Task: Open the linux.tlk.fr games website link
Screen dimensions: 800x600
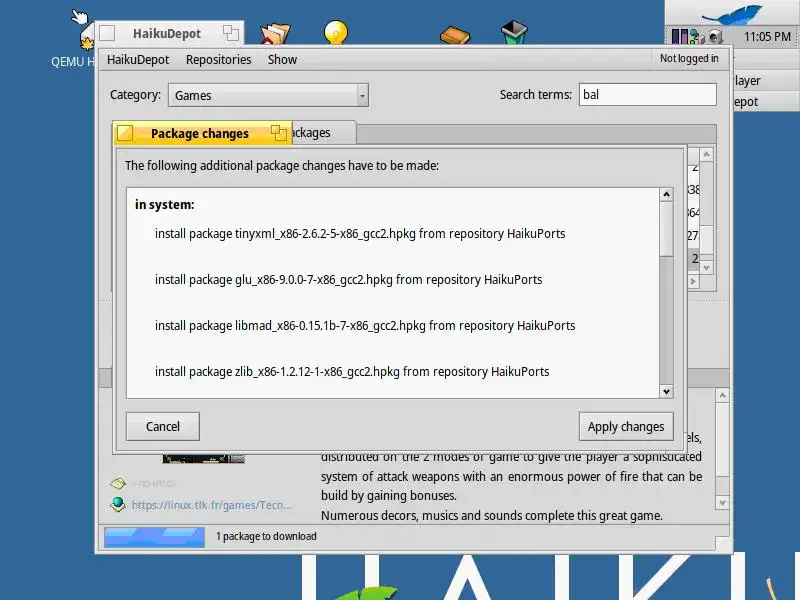Action: [211, 505]
